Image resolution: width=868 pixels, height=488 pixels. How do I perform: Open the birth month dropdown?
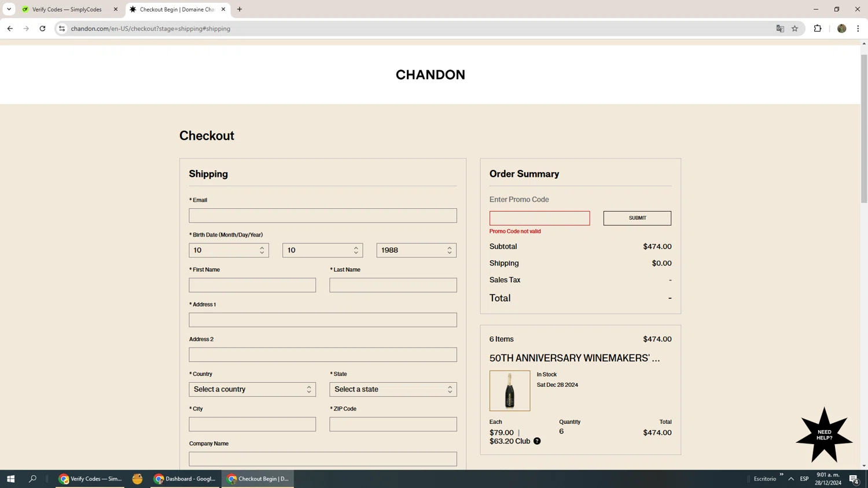coord(229,250)
